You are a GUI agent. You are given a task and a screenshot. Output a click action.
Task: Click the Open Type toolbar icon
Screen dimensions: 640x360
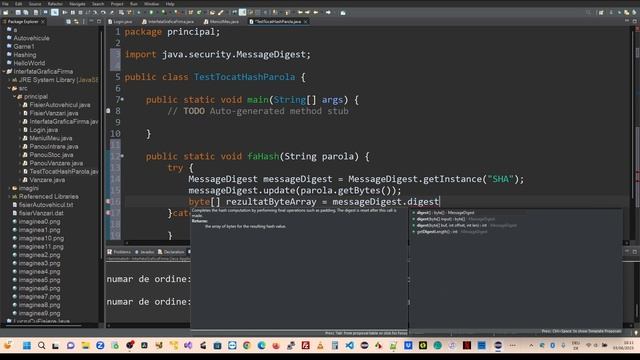(x=212, y=13)
